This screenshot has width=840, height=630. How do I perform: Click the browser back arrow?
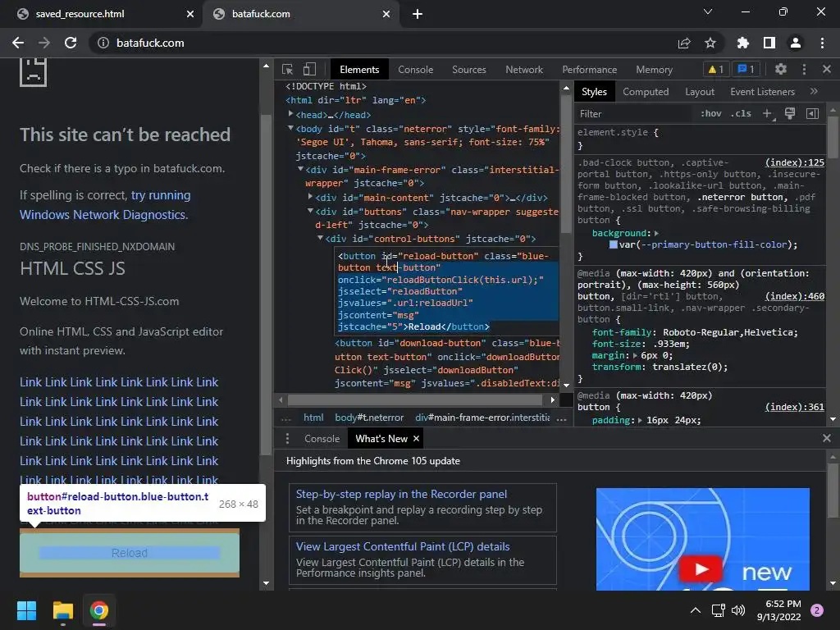click(x=18, y=43)
